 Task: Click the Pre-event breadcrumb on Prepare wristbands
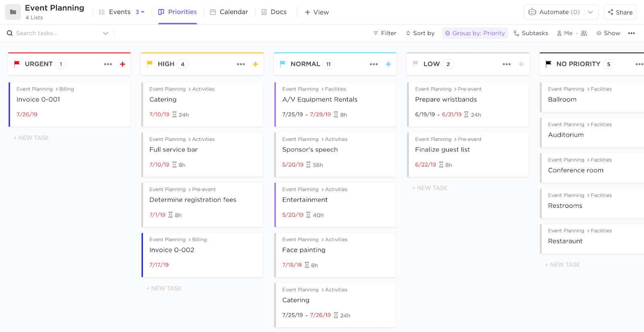[x=470, y=89]
